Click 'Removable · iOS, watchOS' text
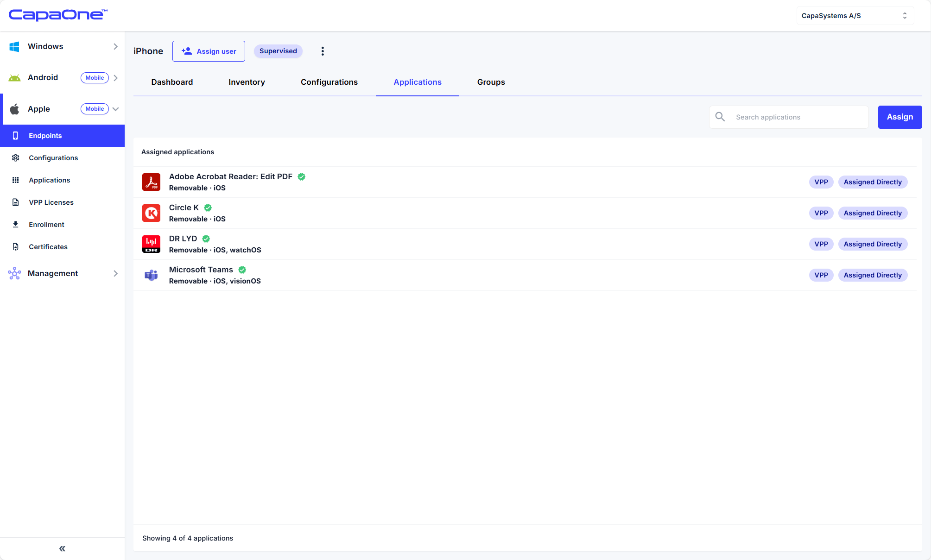 pyautogui.click(x=215, y=250)
